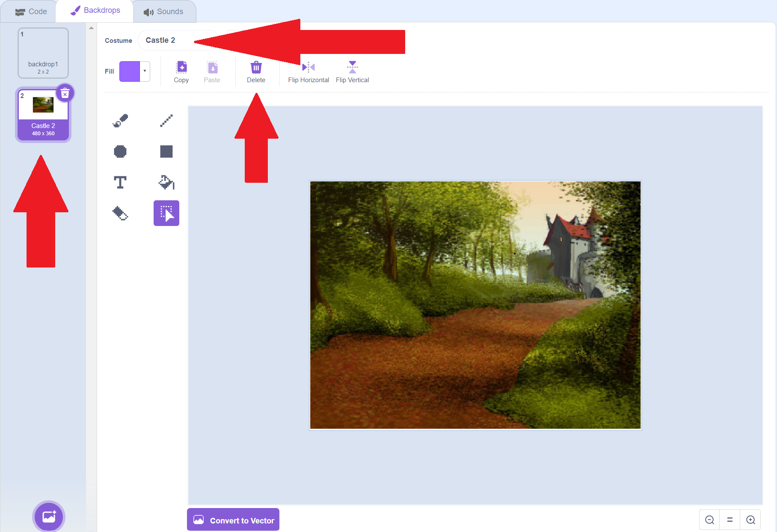Flip the backdrop horizontally
777x532 pixels.
(x=308, y=72)
